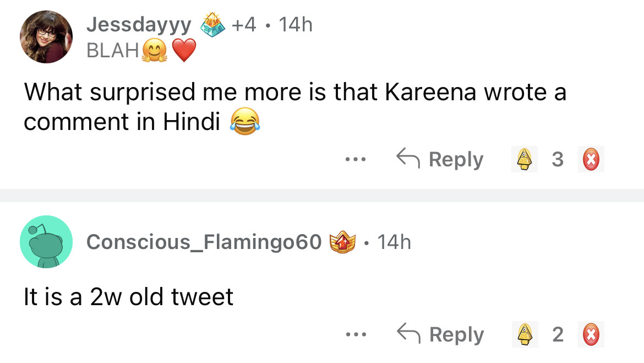Open Conscious_Flamingo60's snoo avatar

(46, 242)
